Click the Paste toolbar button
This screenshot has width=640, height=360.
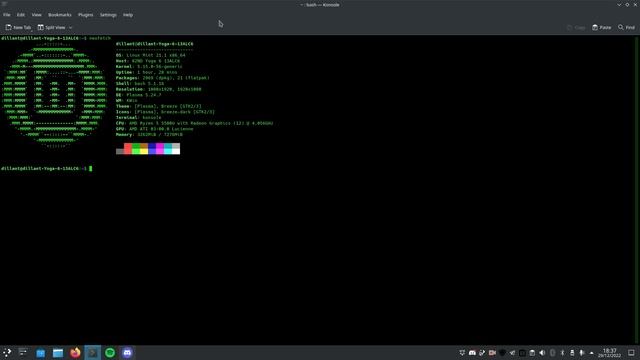pos(602,27)
